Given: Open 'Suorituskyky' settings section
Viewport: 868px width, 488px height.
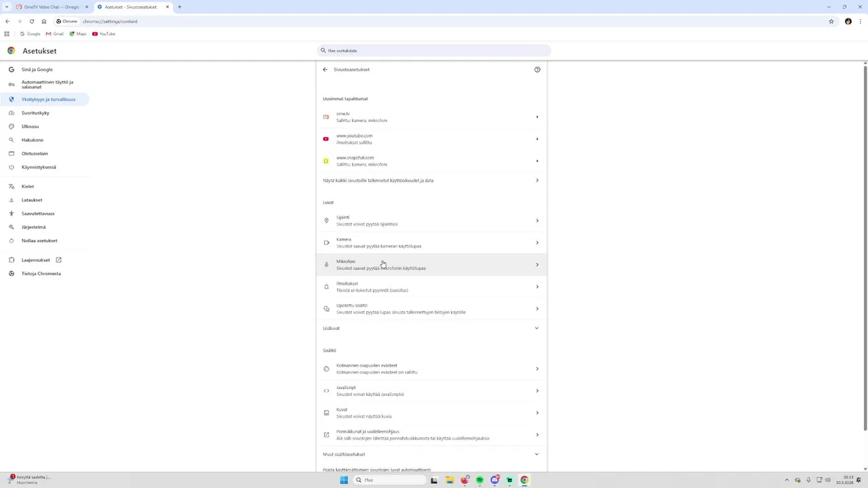Looking at the screenshot, I should click(x=45, y=113).
